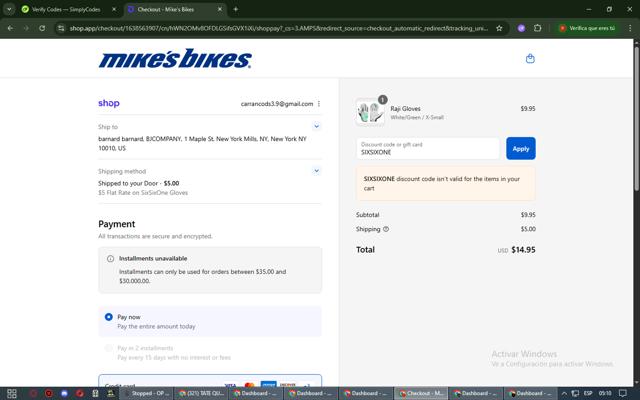Click the Shop Pay logo

[109, 103]
